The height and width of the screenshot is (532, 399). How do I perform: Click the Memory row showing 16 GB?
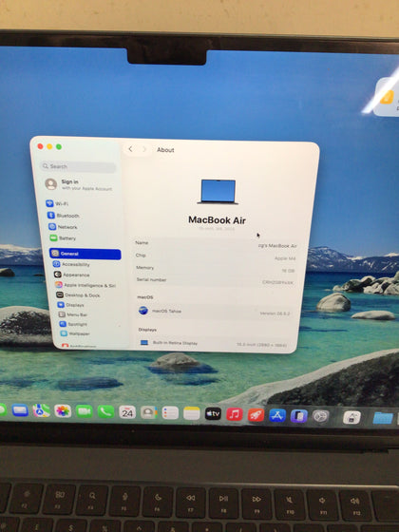point(215,269)
